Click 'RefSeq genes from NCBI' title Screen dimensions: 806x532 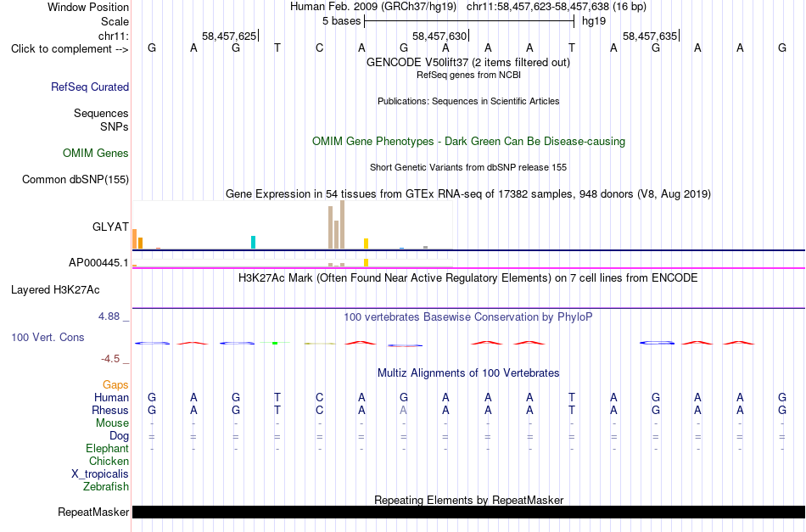[468, 75]
